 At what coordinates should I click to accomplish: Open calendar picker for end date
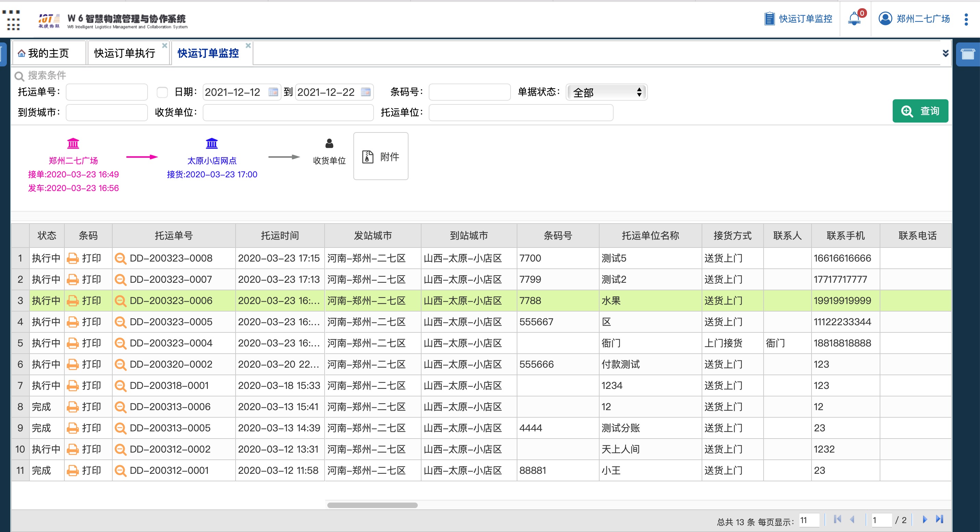pos(366,92)
